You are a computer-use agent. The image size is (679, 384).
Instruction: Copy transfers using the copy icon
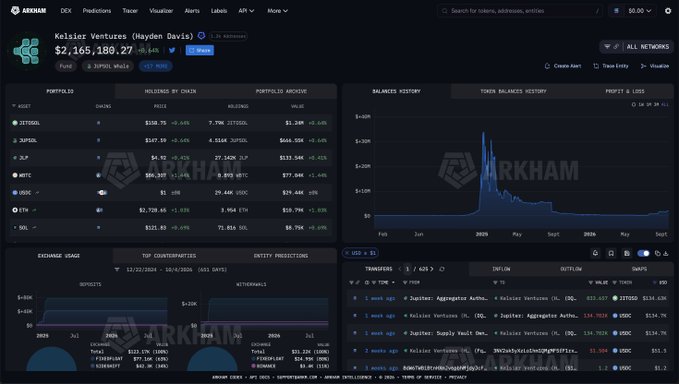657,253
